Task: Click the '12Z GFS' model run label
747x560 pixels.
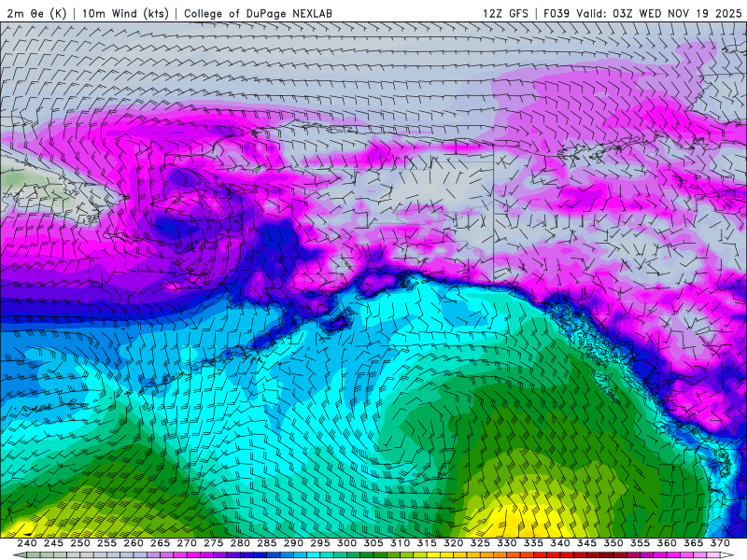Action: (x=505, y=13)
